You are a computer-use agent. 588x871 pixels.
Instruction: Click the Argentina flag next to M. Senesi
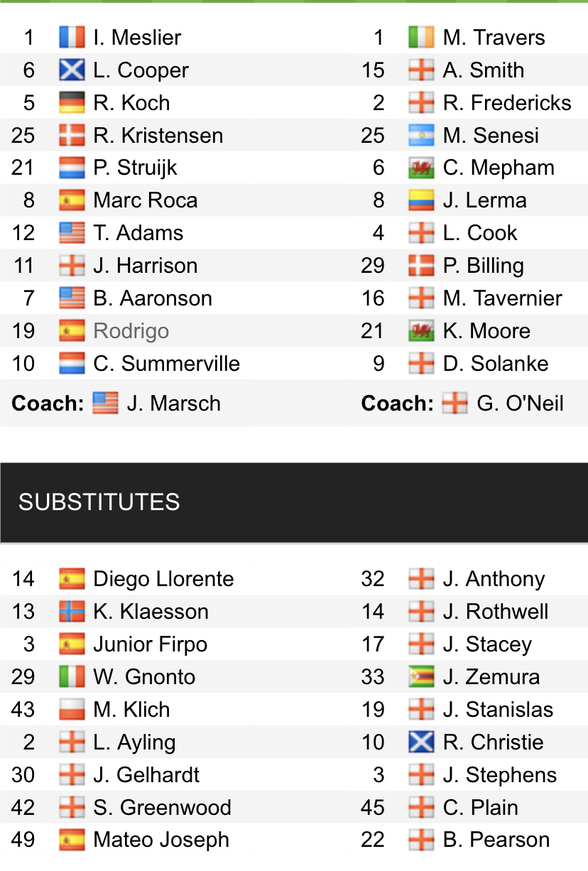[x=421, y=136]
